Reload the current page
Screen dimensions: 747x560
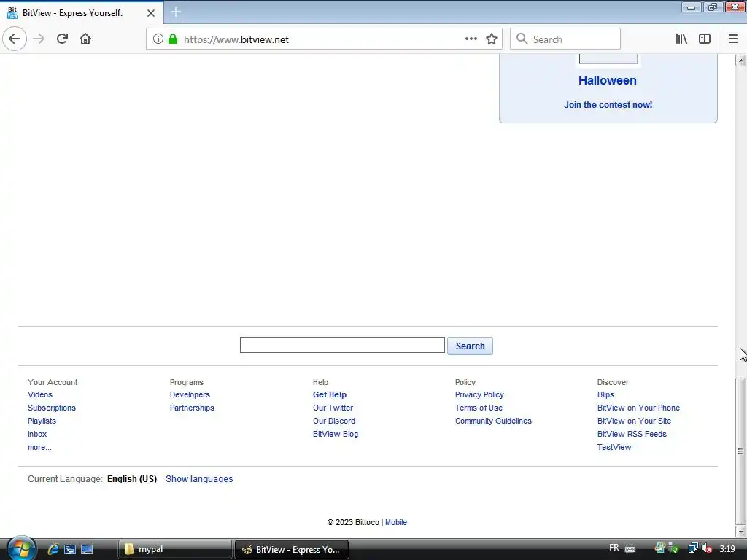click(62, 39)
